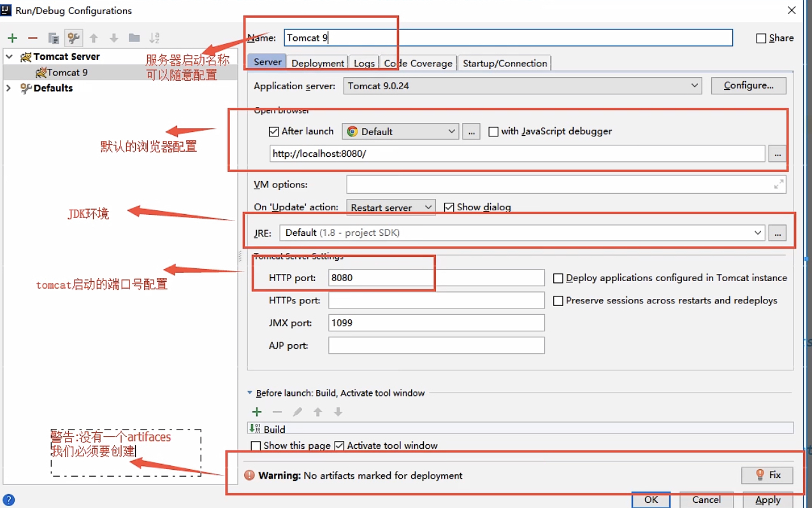Click the http://localhost:8080/ URL field

point(517,154)
